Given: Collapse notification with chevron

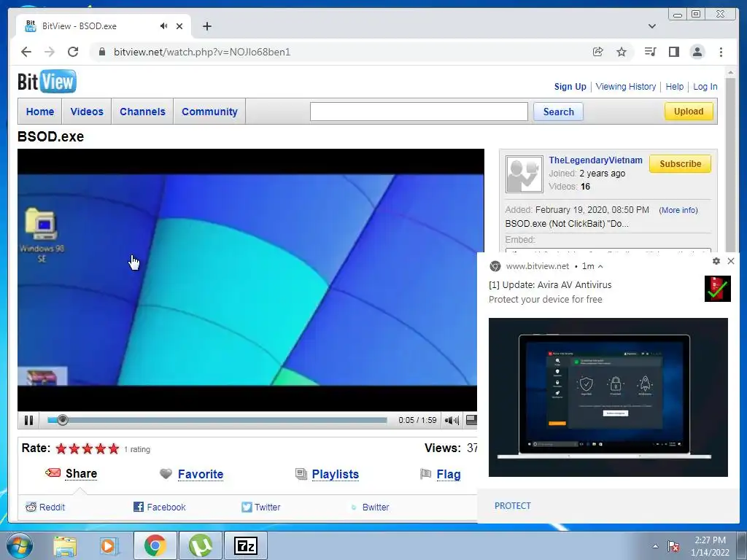Looking at the screenshot, I should pos(600,266).
